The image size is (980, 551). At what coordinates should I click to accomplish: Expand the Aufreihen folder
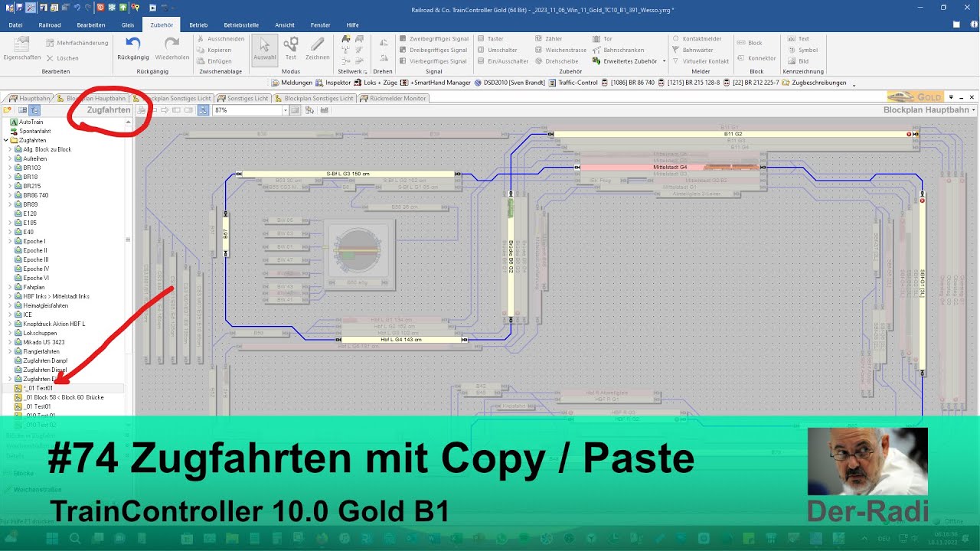coord(10,158)
